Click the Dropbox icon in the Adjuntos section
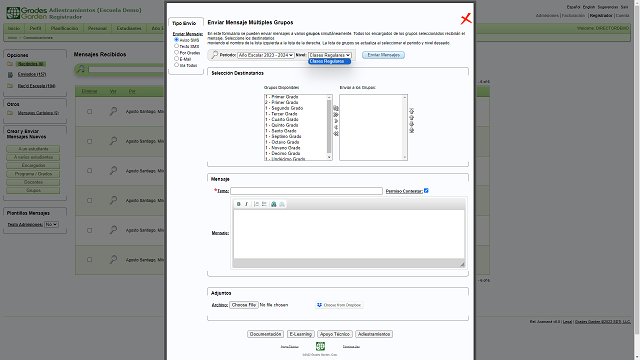Image resolution: width=640 pixels, height=360 pixels. pyautogui.click(x=320, y=305)
